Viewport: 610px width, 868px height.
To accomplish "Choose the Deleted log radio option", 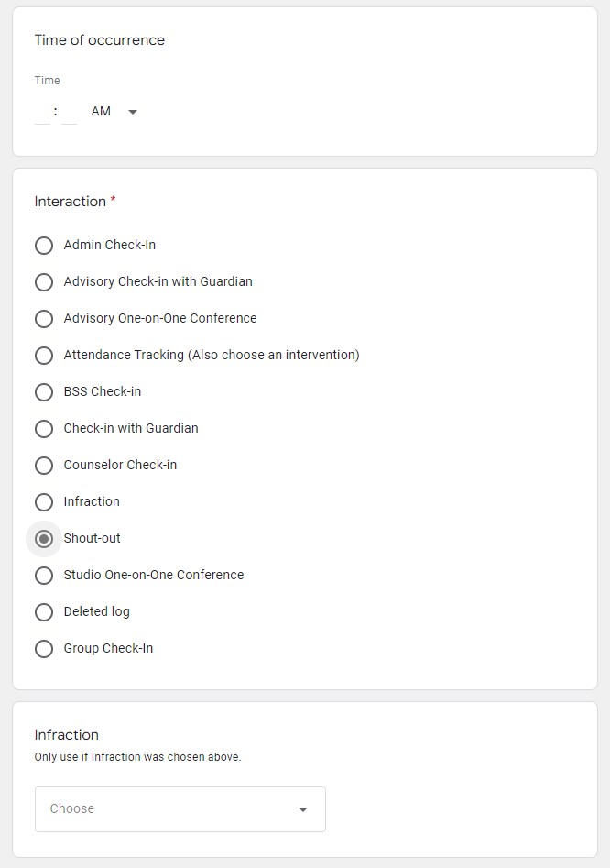I will tap(44, 612).
